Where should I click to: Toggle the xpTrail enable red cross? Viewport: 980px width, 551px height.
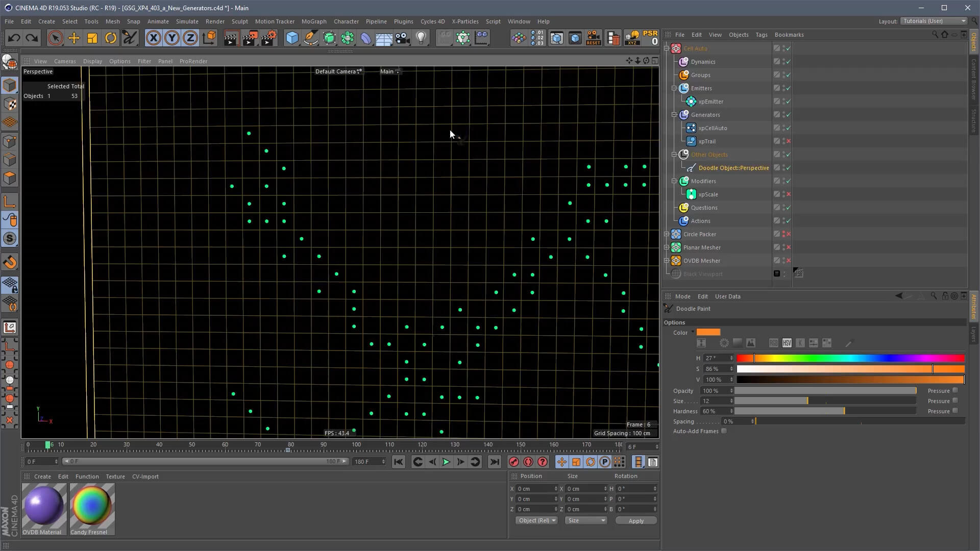coord(789,141)
